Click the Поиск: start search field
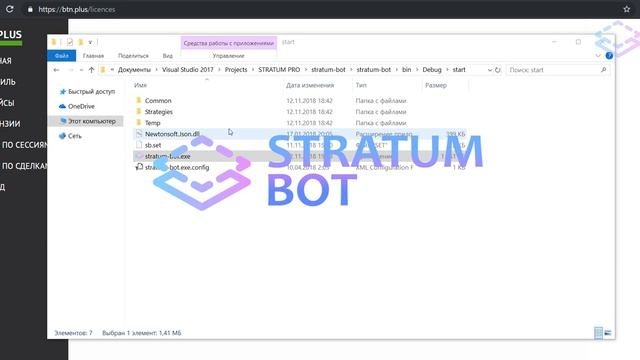 [558, 70]
